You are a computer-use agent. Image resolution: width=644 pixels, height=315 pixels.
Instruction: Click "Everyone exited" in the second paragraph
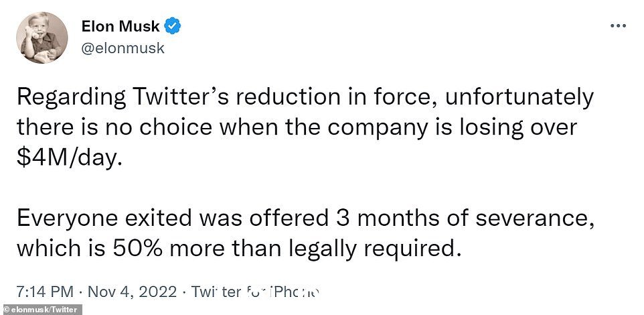(x=104, y=219)
